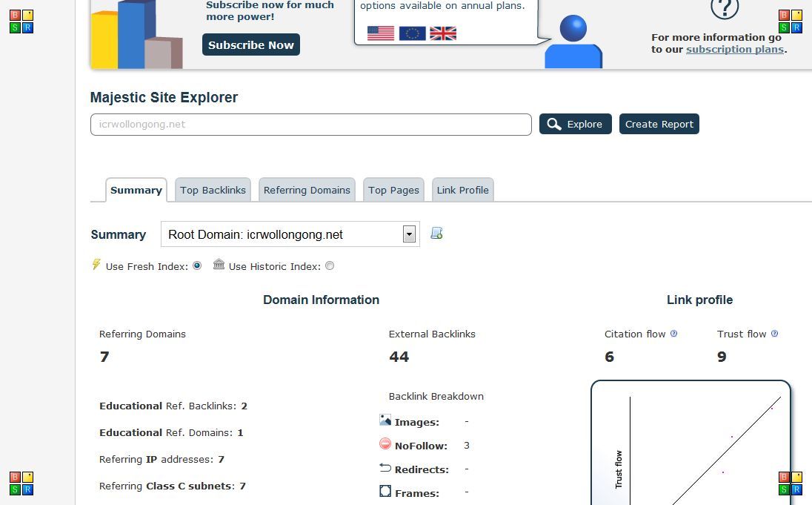Click the "Subscribe now for much more power!" text
The image size is (812, 505).
[270, 11]
